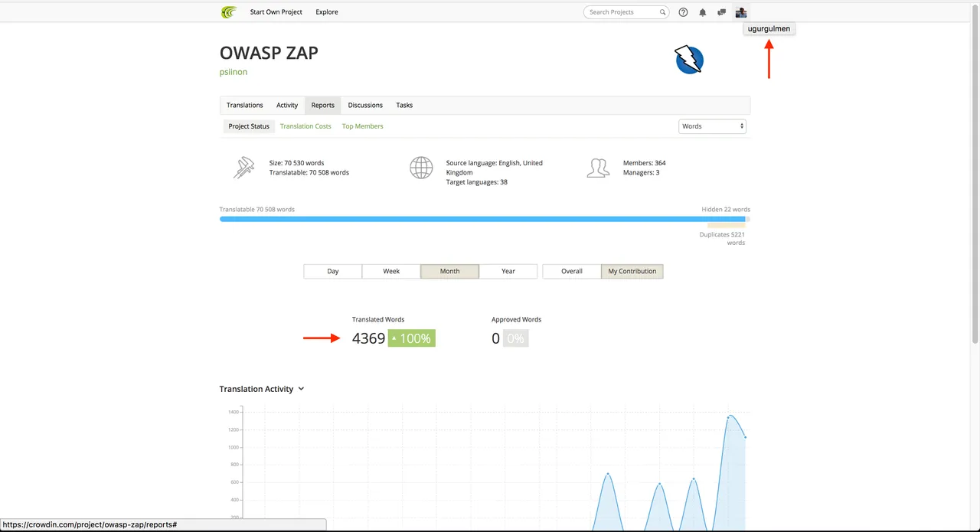This screenshot has width=980, height=532.
Task: Open the Tasks tab
Action: pos(404,105)
